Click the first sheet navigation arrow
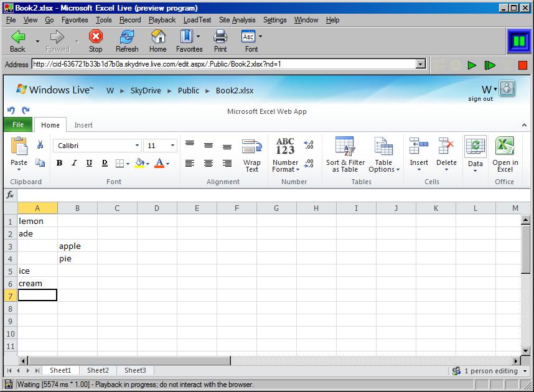This screenshot has height=392, width=534. 9,371
